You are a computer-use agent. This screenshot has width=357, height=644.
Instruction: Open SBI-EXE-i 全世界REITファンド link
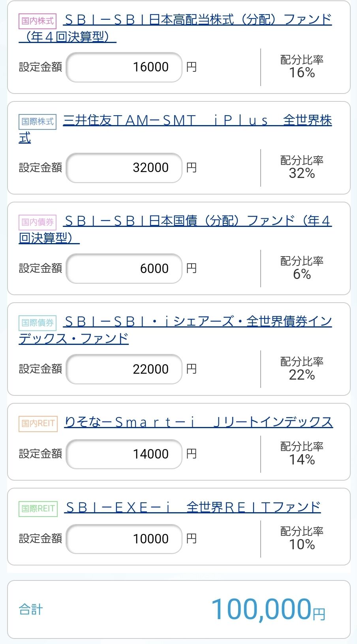coord(193,507)
